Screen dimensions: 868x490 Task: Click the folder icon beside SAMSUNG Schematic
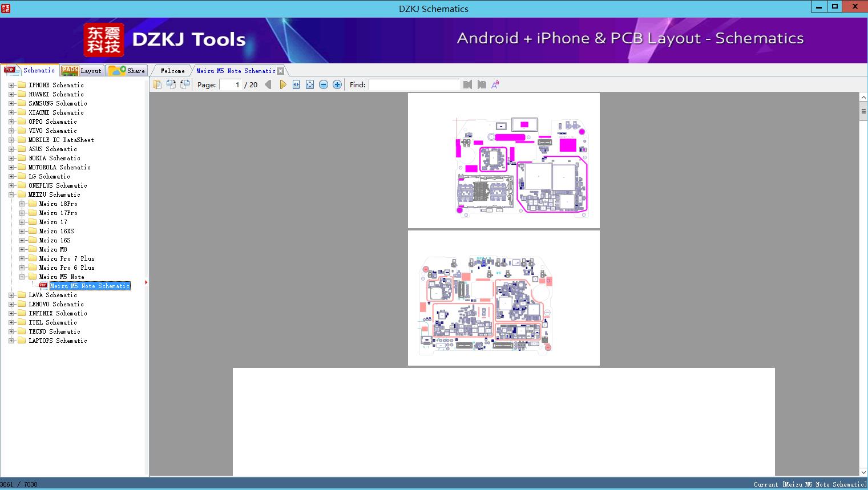(x=22, y=103)
